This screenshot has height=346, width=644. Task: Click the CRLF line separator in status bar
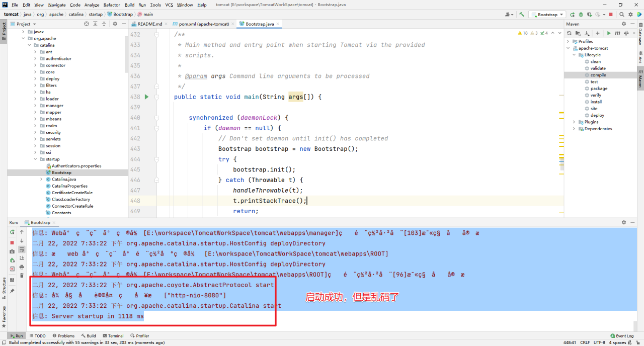click(x=585, y=342)
